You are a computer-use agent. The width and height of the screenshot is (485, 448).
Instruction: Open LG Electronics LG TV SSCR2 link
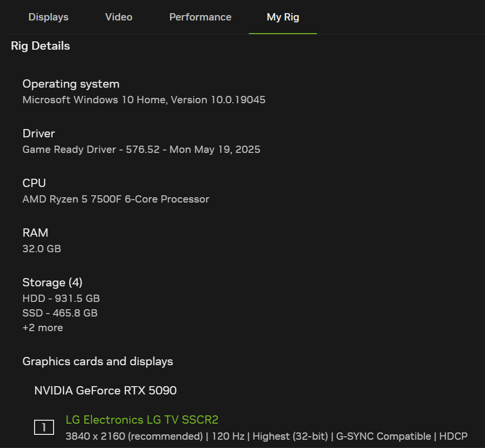point(142,420)
